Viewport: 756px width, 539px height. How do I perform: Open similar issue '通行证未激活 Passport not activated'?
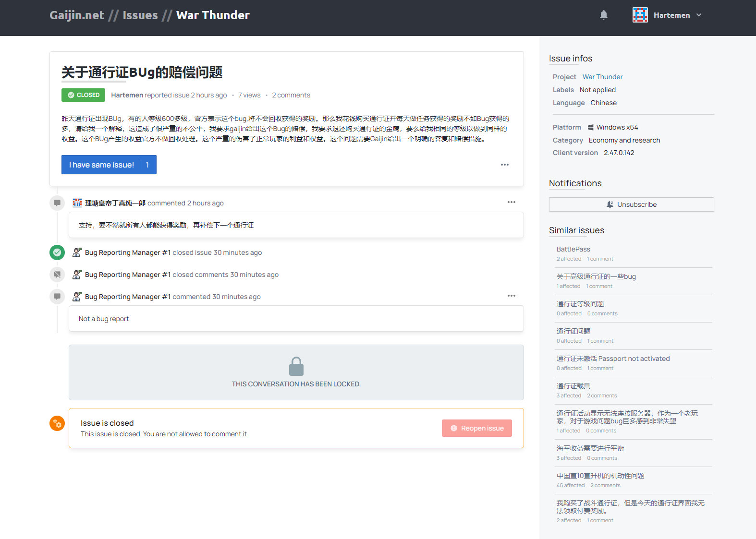613,359
